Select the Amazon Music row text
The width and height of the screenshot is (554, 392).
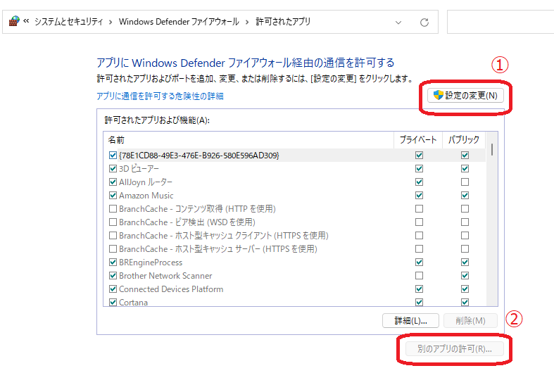146,196
